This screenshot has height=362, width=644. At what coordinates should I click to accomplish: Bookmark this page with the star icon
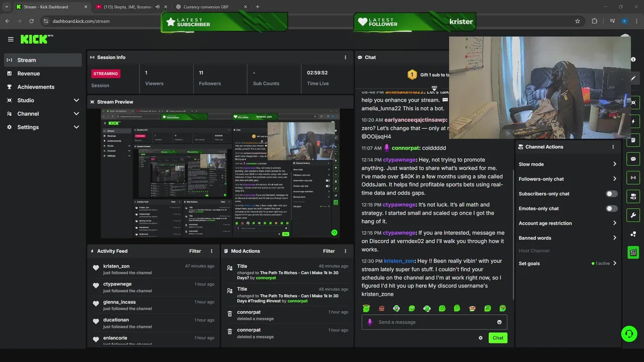(578, 21)
